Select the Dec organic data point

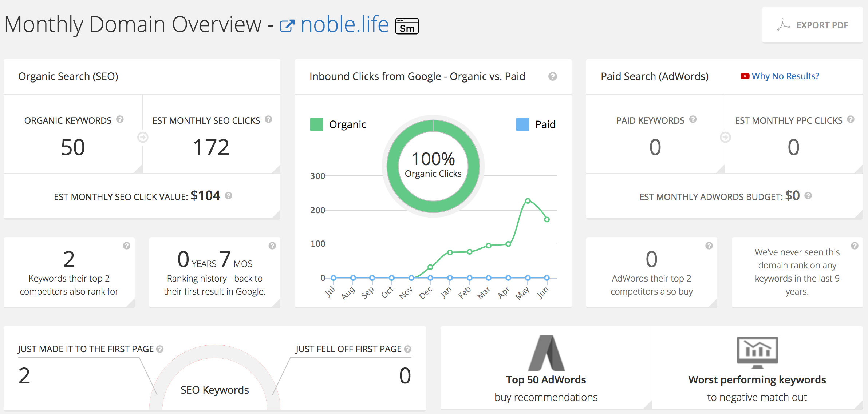coord(430,267)
